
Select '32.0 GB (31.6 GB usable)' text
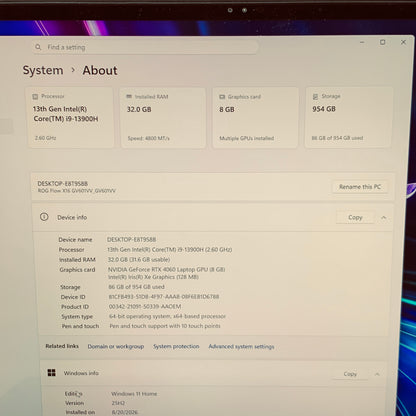(x=139, y=259)
